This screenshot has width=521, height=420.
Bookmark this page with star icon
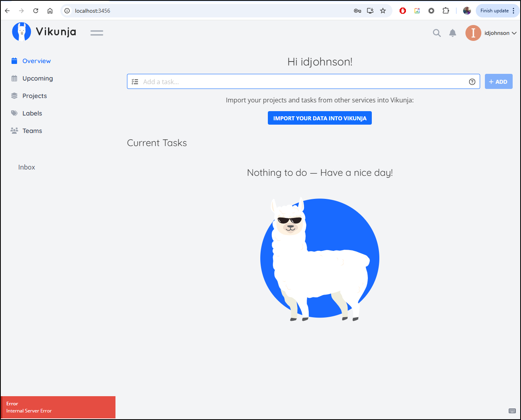point(383,11)
